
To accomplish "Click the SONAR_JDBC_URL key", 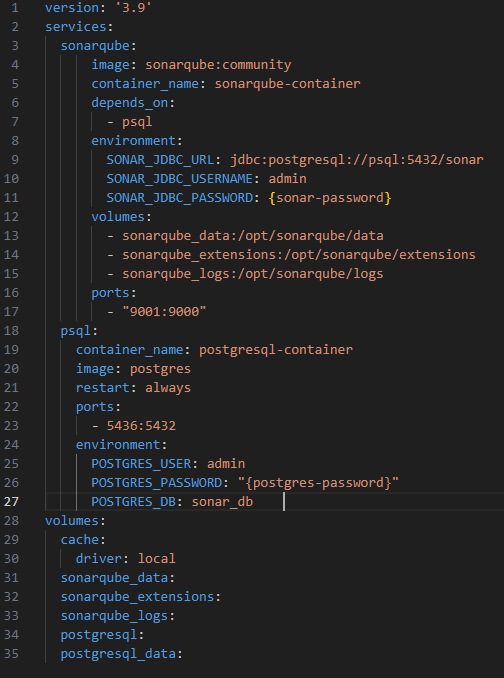I will 160,160.
